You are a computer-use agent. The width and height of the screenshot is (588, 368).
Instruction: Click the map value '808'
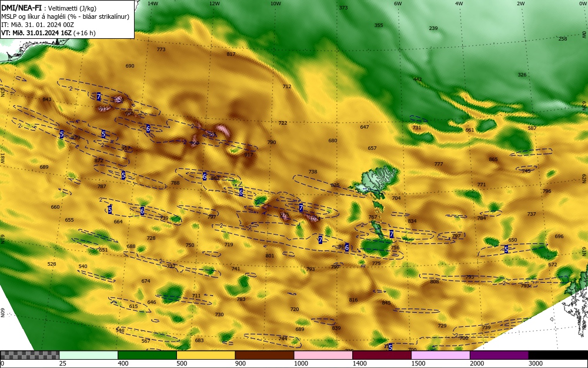[x=435, y=282]
